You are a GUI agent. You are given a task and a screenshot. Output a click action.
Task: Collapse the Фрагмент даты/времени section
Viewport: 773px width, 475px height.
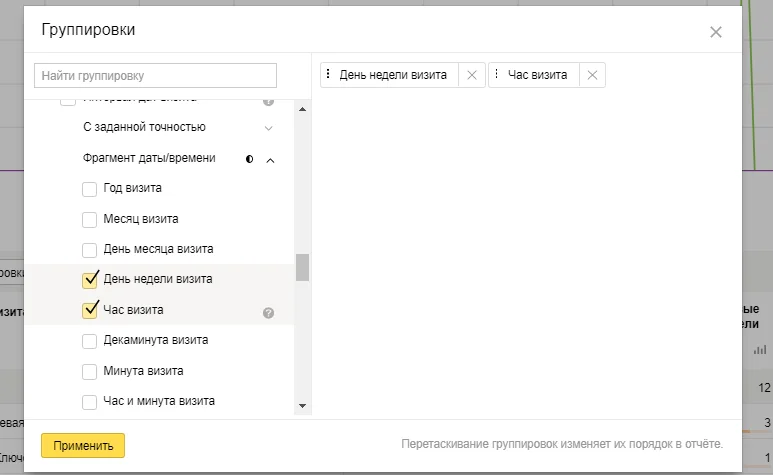[270, 159]
